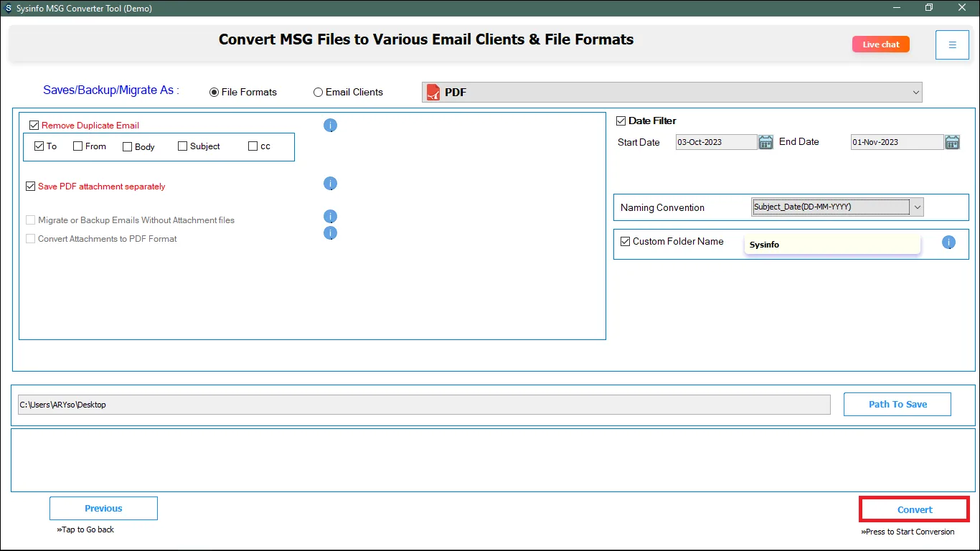Select the Email Clients radio button

pyautogui.click(x=318, y=93)
